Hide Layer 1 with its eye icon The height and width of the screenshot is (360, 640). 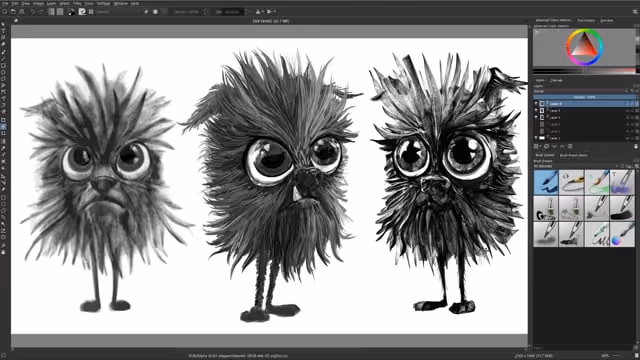(x=536, y=138)
